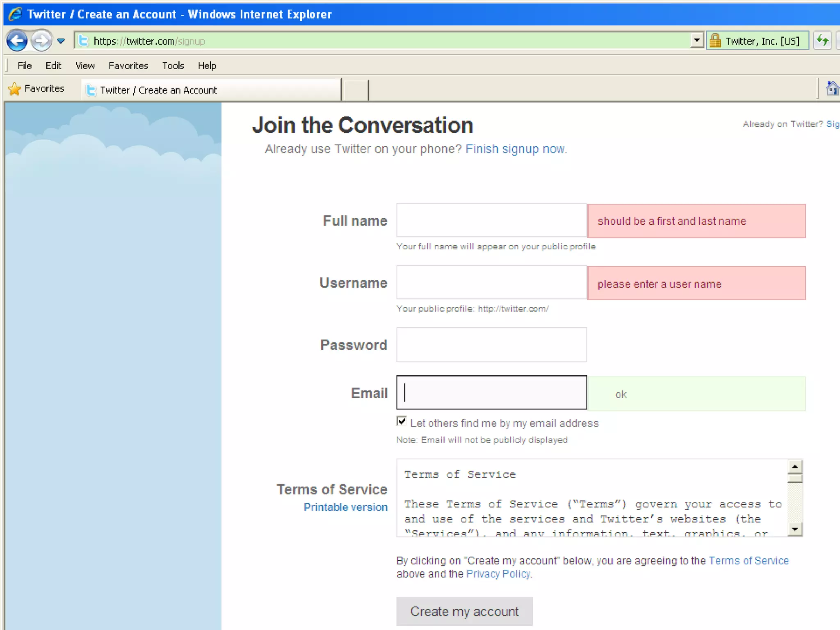Click the Printable version link
This screenshot has height=630, width=840.
(x=345, y=507)
